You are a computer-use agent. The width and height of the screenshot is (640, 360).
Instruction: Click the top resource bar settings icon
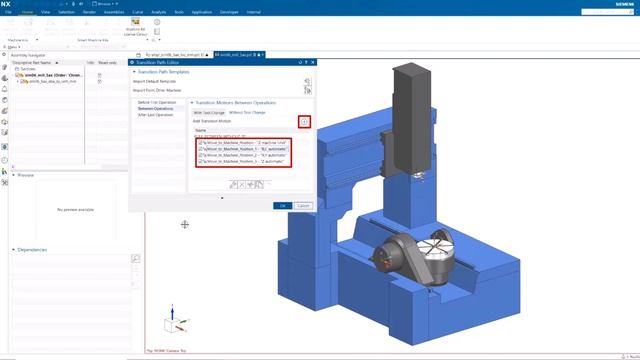click(4, 55)
